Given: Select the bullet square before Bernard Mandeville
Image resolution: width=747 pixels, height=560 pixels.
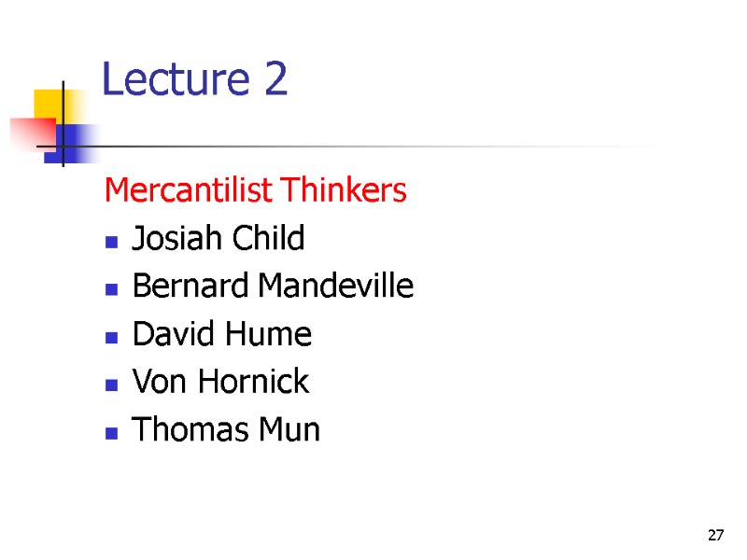Looking at the screenshot, I should point(111,289).
